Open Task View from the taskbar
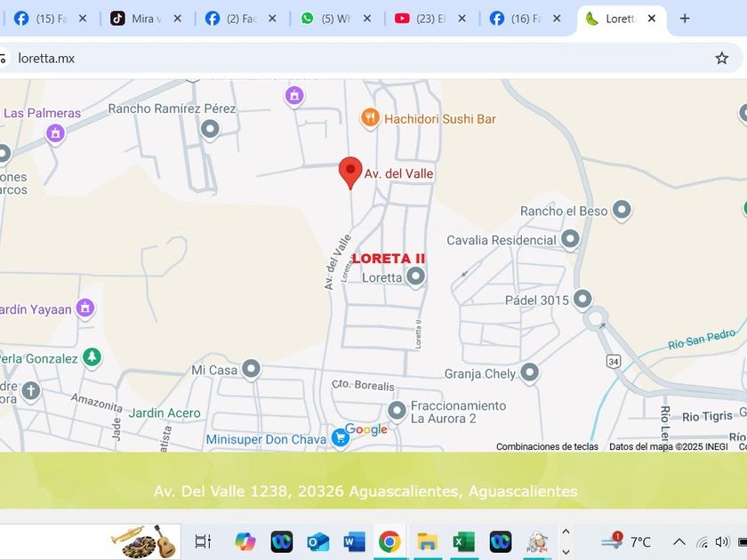The width and height of the screenshot is (747, 560). pyautogui.click(x=203, y=541)
